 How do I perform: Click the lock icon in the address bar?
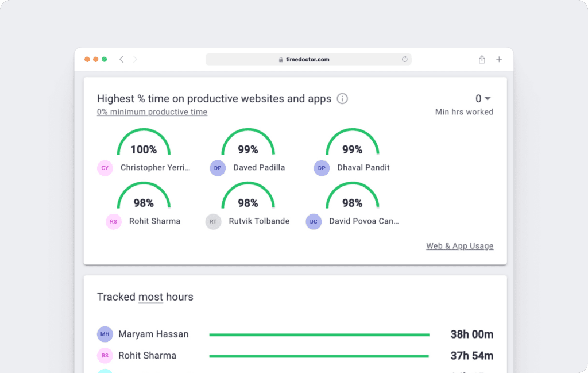click(x=280, y=59)
